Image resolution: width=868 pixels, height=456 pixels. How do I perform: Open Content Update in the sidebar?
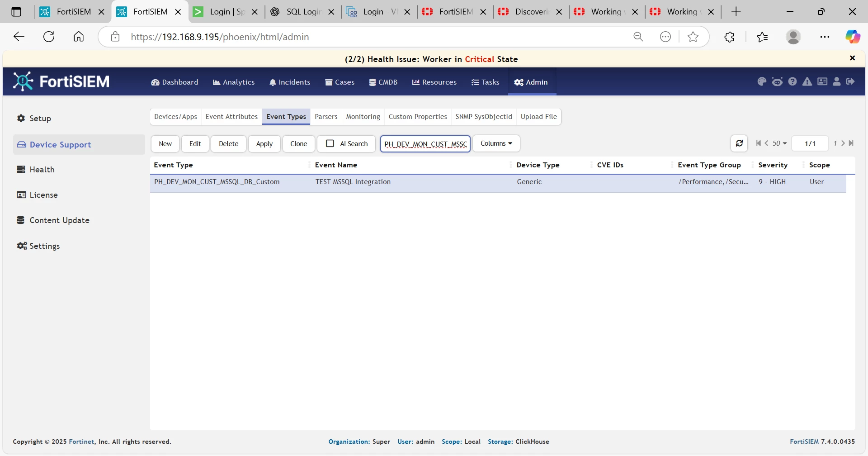click(x=79, y=220)
